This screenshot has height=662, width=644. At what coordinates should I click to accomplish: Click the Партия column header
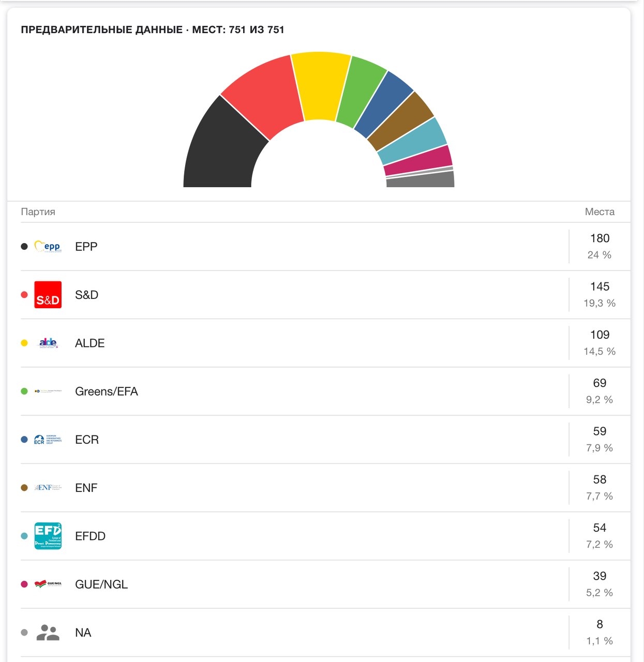pyautogui.click(x=38, y=212)
